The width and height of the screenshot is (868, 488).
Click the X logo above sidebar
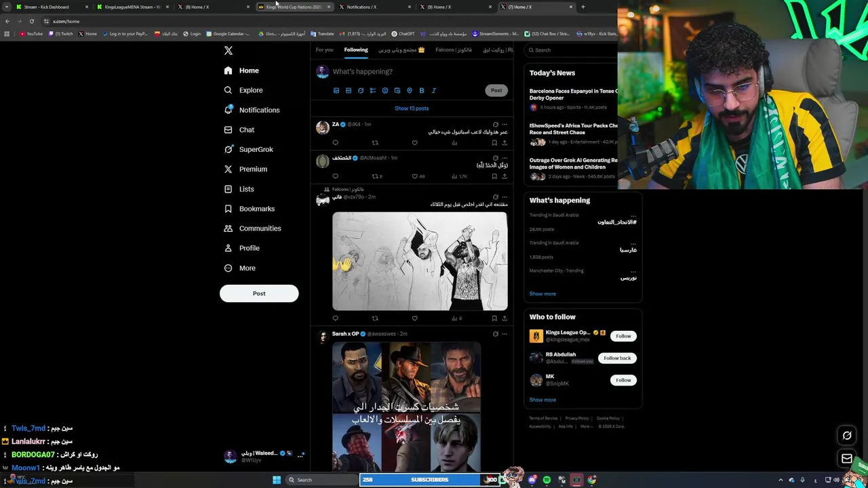coord(229,51)
